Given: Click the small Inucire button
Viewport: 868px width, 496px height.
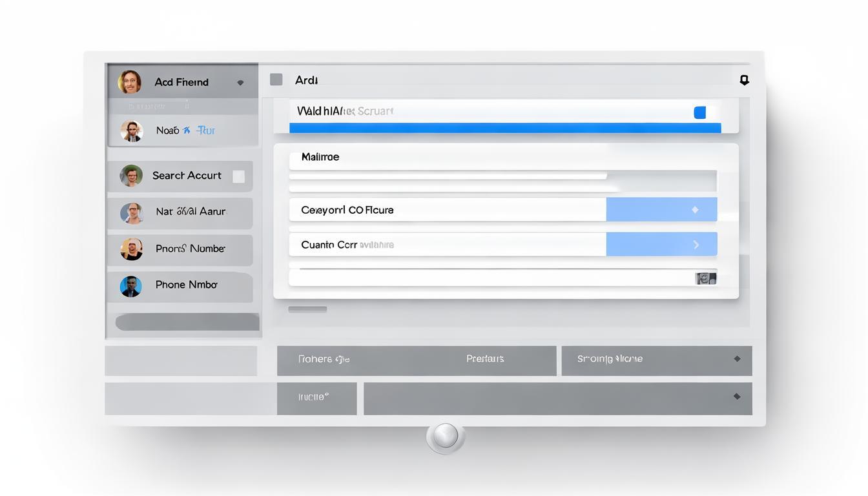Looking at the screenshot, I should [x=316, y=398].
